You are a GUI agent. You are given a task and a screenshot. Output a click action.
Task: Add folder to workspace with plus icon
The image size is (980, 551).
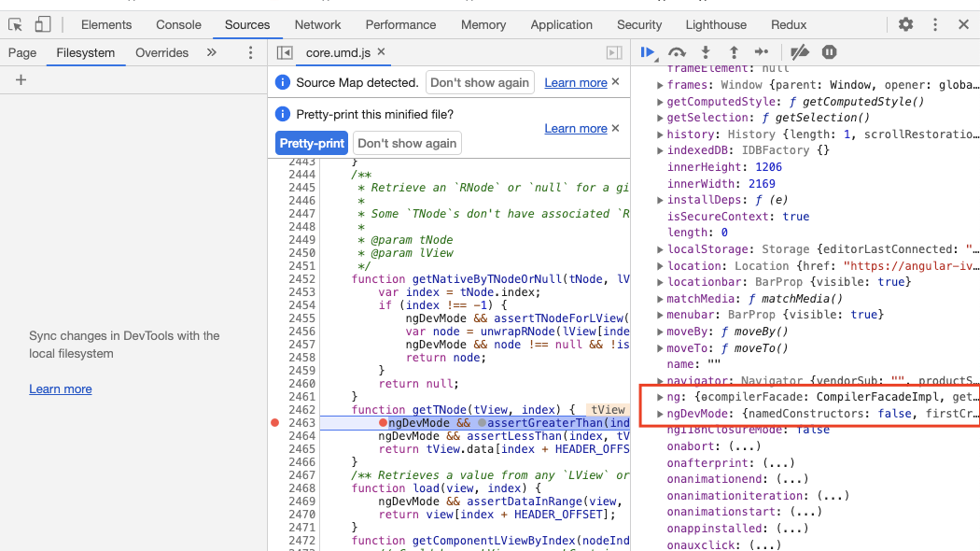click(x=21, y=80)
